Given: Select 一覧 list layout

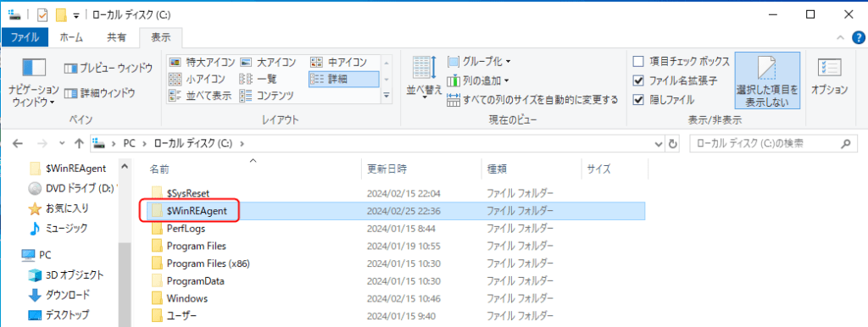Looking at the screenshot, I should (x=258, y=79).
